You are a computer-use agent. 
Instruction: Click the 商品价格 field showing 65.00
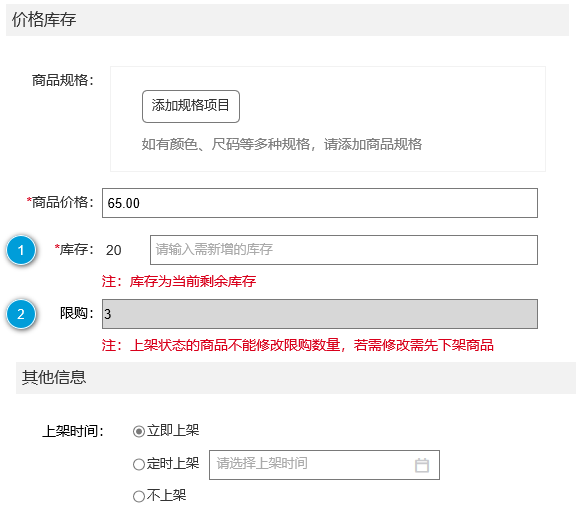click(320, 203)
